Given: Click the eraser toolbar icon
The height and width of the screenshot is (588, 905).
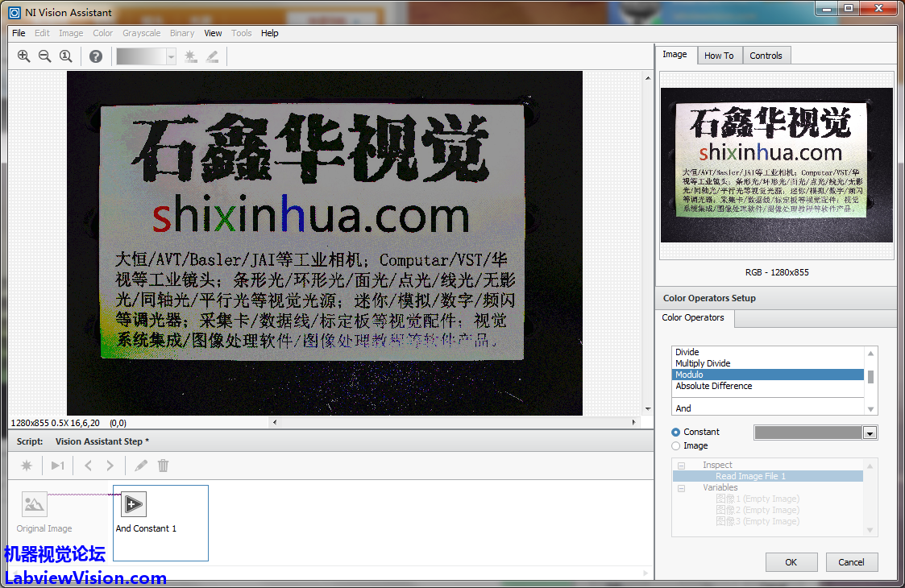Looking at the screenshot, I should coord(213,56).
